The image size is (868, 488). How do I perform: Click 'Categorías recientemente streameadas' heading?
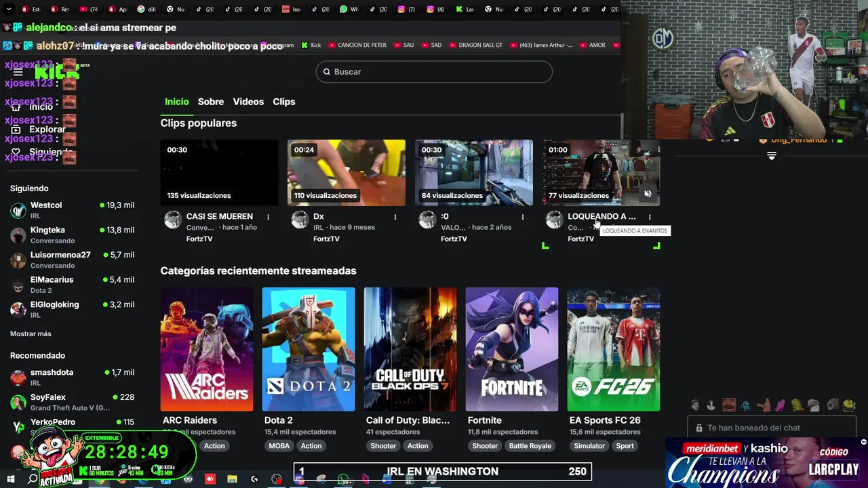click(x=258, y=270)
